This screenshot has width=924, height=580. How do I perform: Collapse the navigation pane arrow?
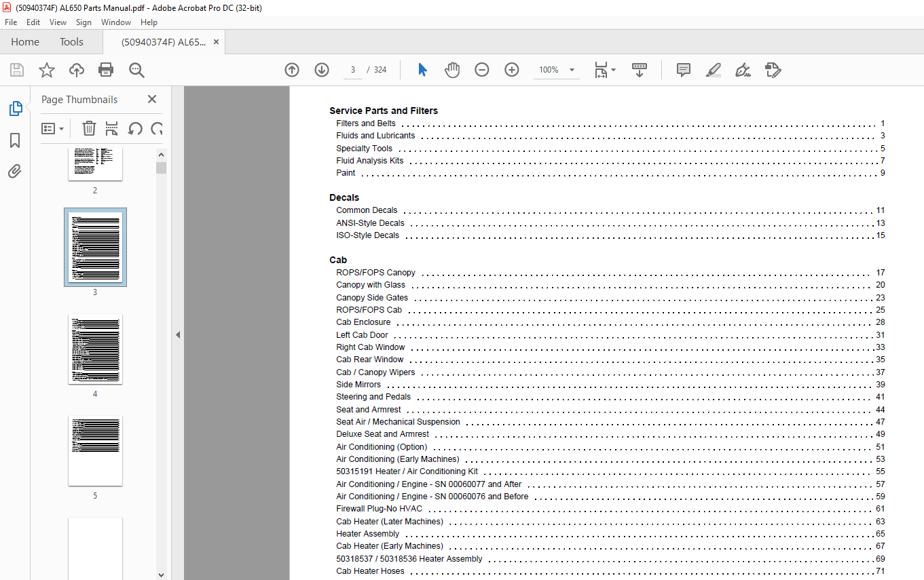(x=178, y=334)
